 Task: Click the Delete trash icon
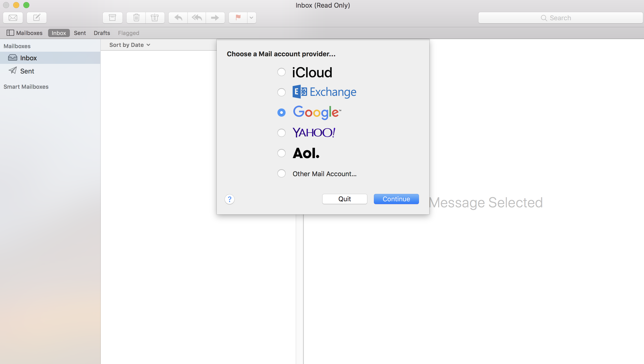136,18
